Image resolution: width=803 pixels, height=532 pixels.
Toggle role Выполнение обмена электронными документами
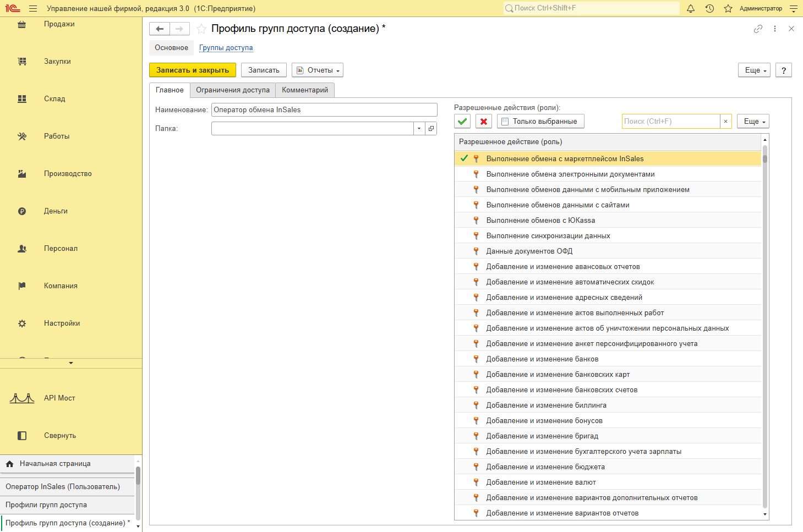tap(608, 174)
